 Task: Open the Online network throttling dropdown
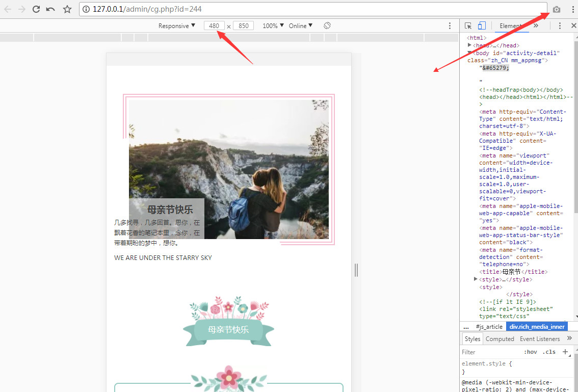pos(301,26)
